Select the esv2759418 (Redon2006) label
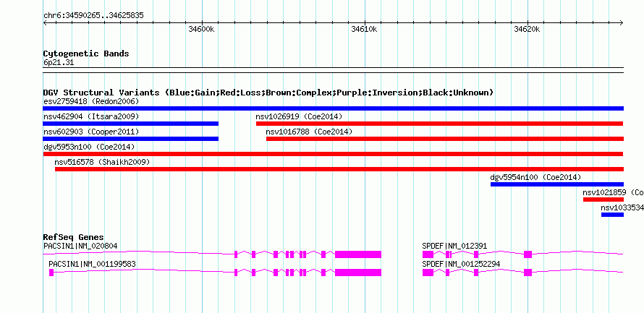Screen dimensions: 644x313 pos(91,101)
